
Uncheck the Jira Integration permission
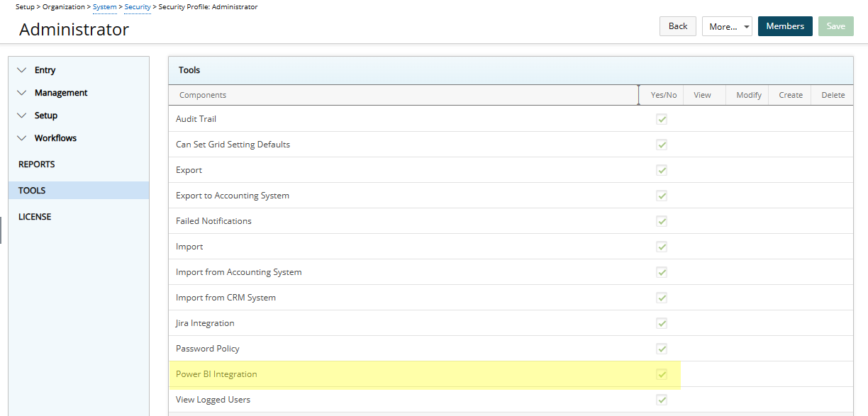[662, 322]
